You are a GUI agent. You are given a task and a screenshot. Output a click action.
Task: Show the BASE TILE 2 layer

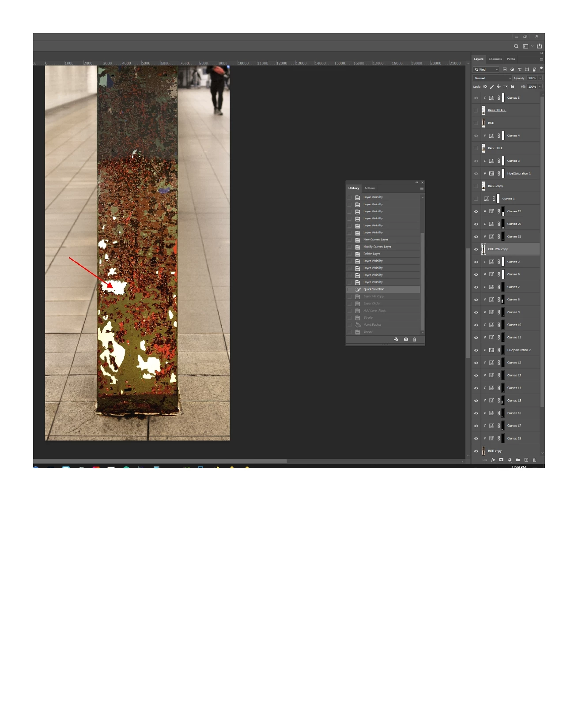click(476, 110)
